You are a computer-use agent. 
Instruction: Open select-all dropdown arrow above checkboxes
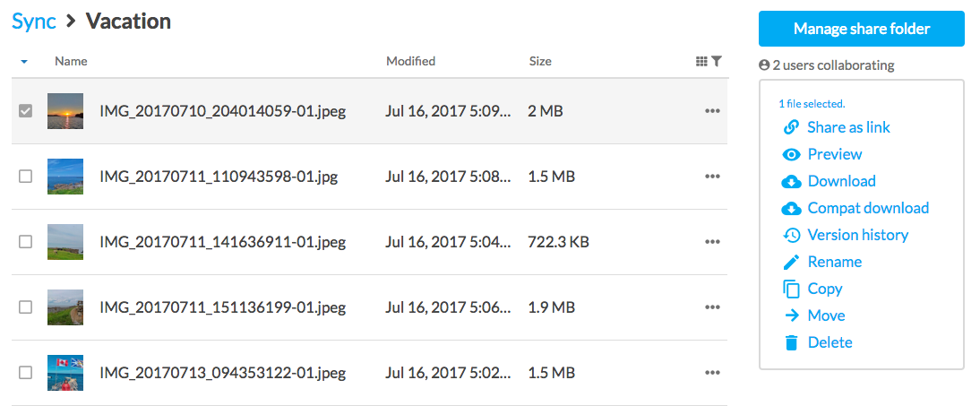24,62
